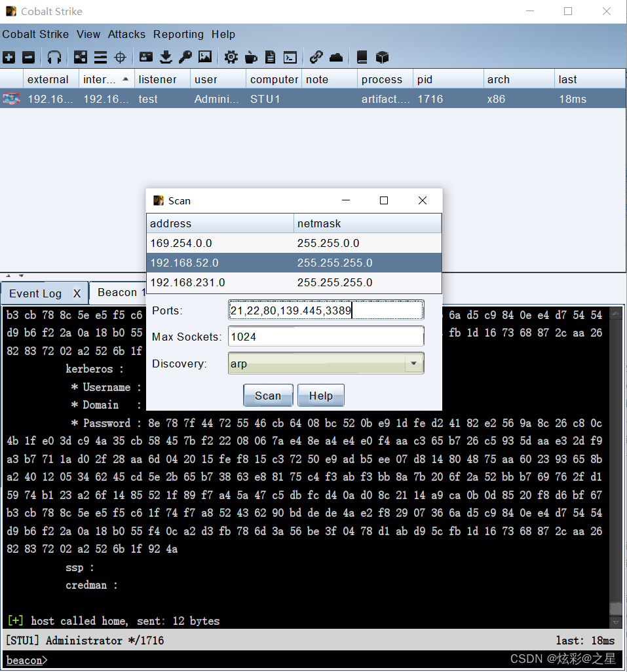Open the Attacks menu
Image resolution: width=627 pixels, height=672 pixels.
point(126,34)
